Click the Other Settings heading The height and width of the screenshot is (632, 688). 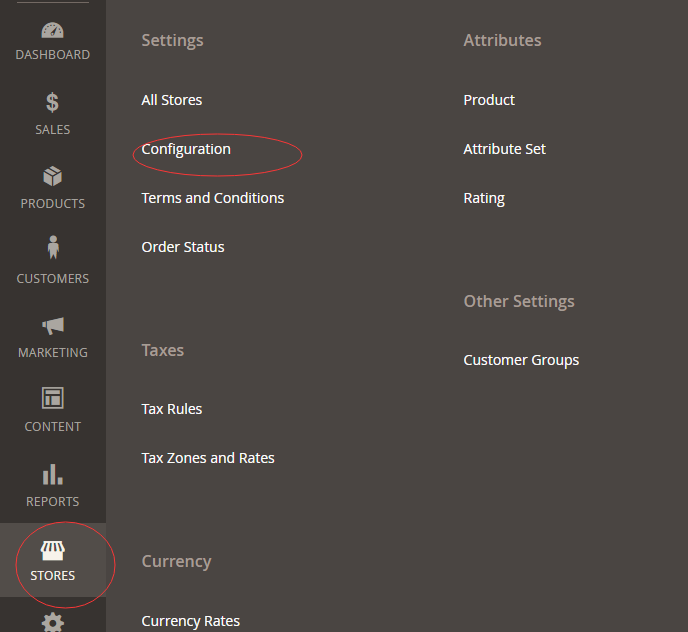[x=519, y=302]
